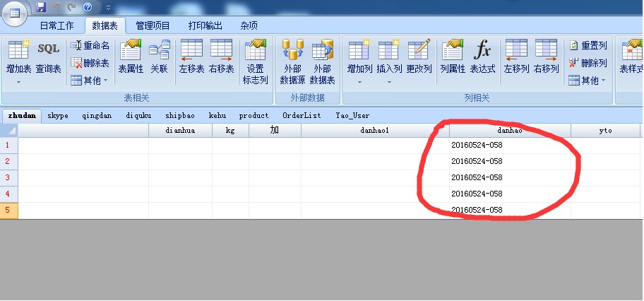
Task: Select row 3 header in the grid
Action: 8,177
